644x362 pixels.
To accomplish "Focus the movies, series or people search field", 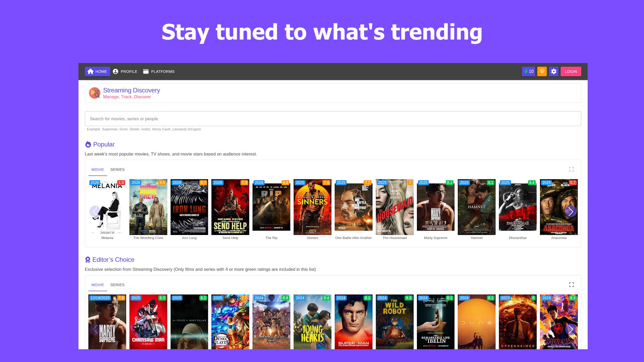I will (333, 119).
